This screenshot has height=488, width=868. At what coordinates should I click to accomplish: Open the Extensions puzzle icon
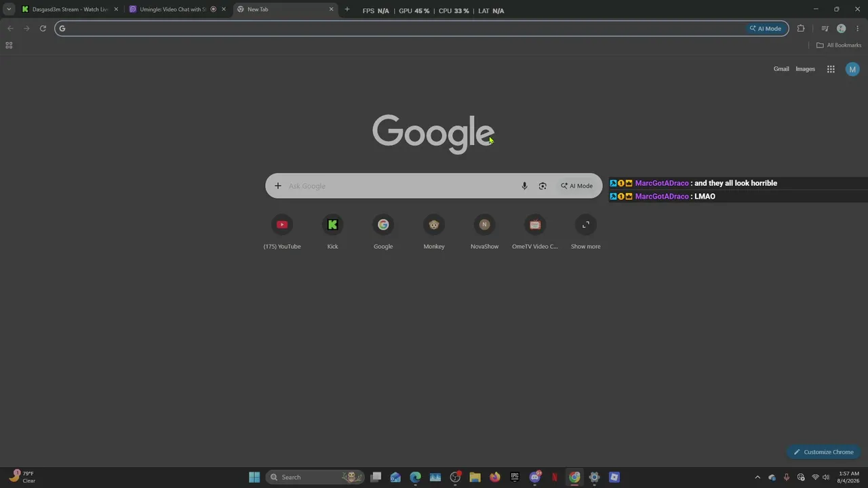tap(801, 28)
